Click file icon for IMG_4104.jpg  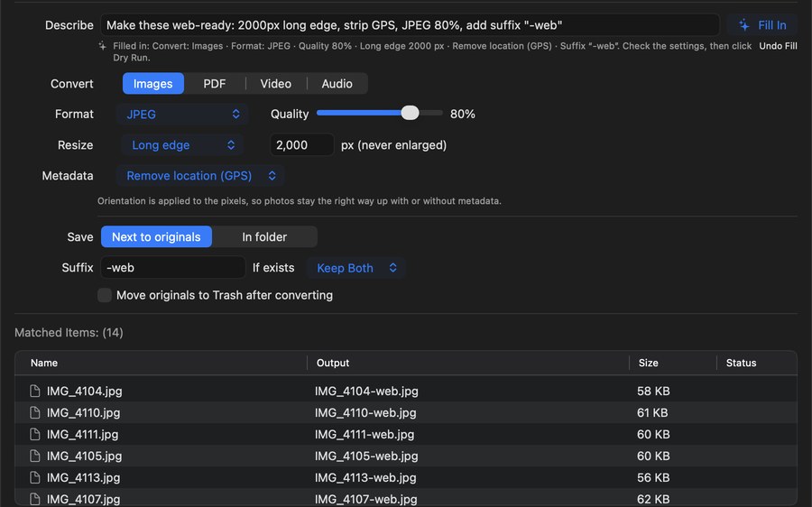34,391
